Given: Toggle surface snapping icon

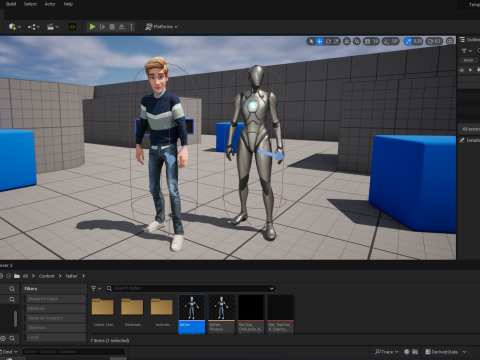Looking at the screenshot, I should point(357,41).
